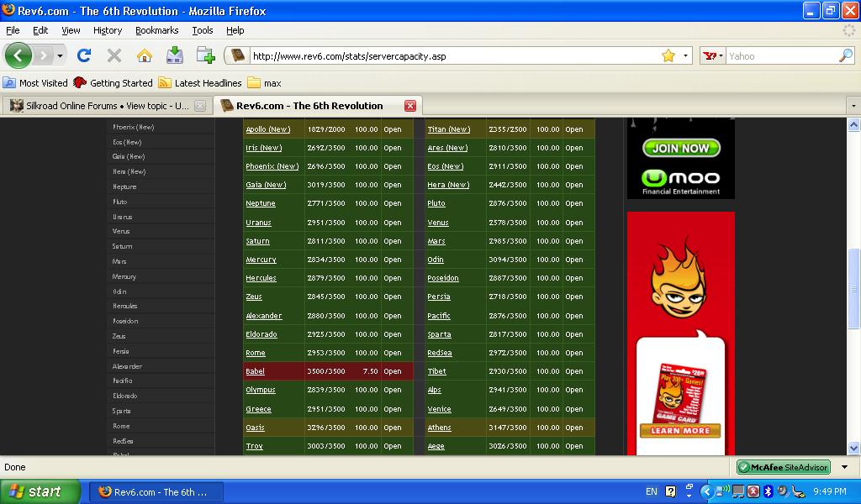
Task: Click the Back navigation arrow
Action: point(18,56)
